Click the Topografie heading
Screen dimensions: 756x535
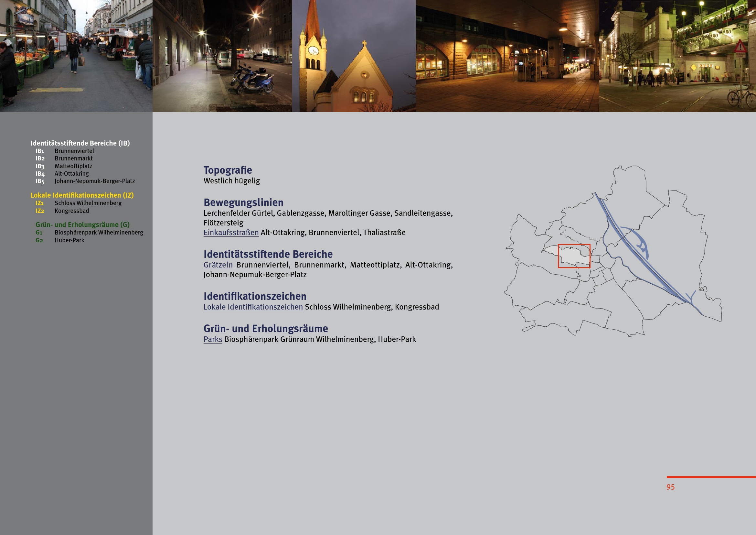pos(228,170)
